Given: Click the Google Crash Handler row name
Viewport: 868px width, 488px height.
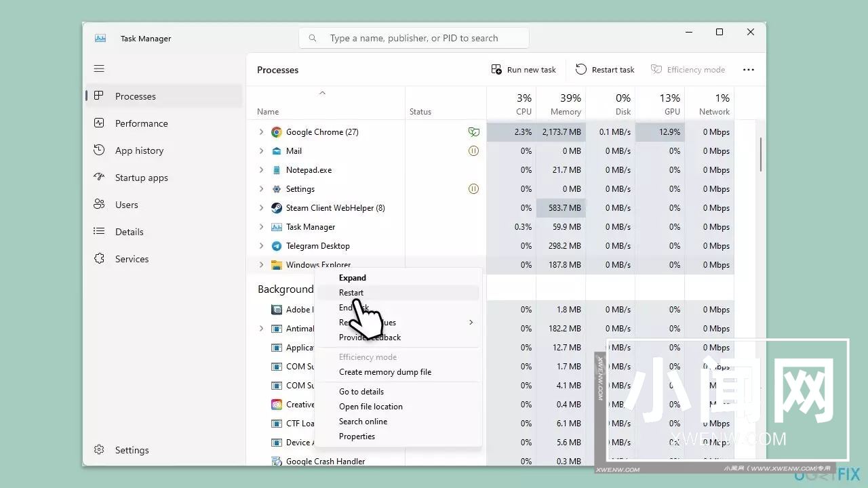Looking at the screenshot, I should click(325, 462).
